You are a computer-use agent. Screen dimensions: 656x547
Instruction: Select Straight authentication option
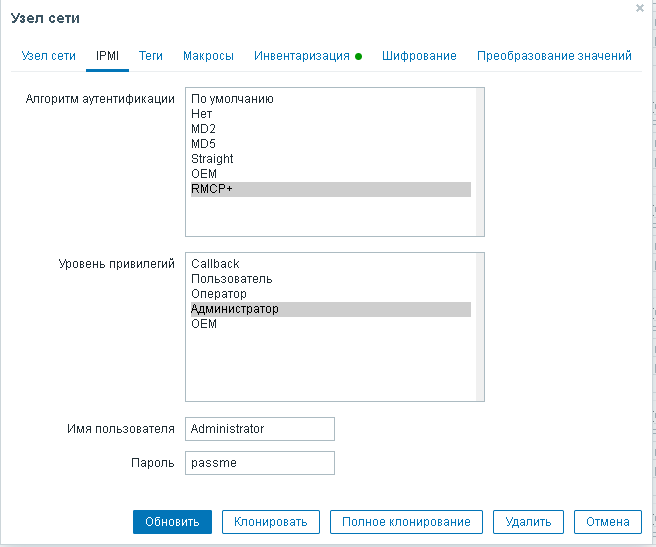(x=212, y=159)
